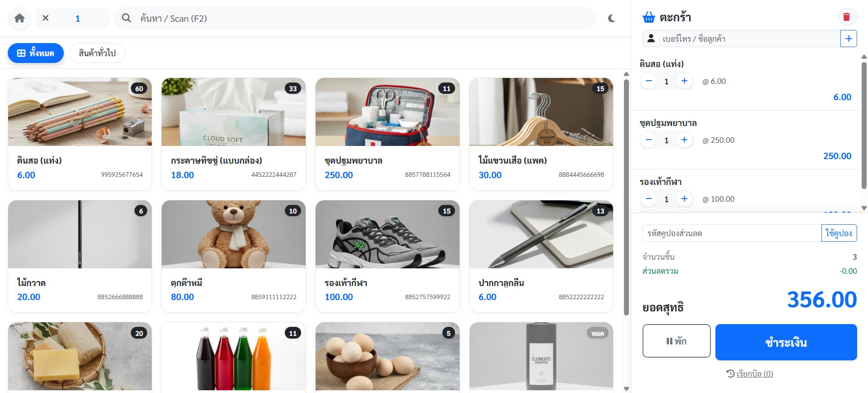Add a customer with the plus icon
Screen dimensions: 868x393
pos(849,39)
